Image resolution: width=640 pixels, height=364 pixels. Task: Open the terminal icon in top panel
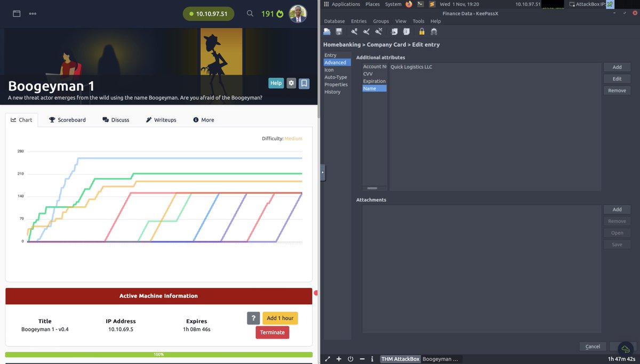(x=420, y=4)
